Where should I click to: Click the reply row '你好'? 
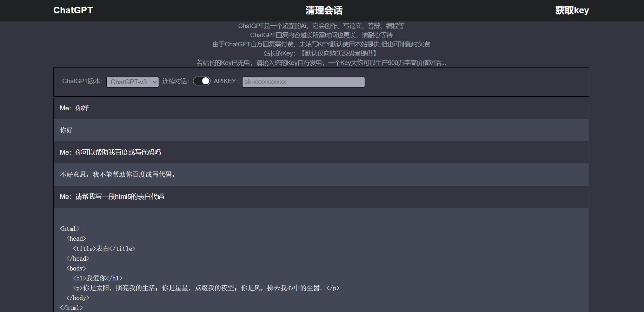(x=321, y=130)
